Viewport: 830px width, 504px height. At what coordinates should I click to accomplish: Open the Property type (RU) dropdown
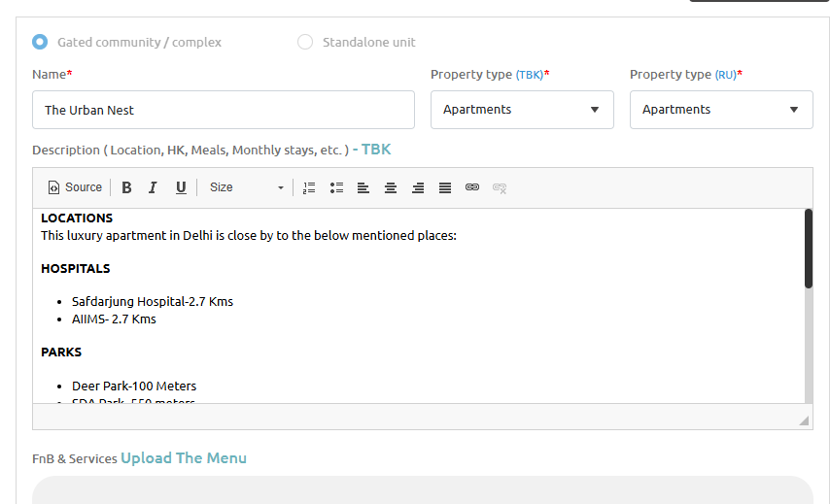[721, 110]
